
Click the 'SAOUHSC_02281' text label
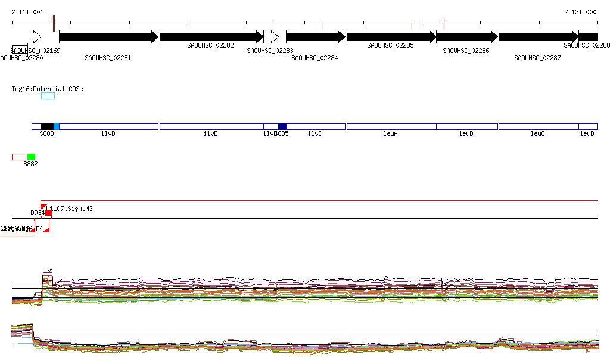tap(108, 58)
